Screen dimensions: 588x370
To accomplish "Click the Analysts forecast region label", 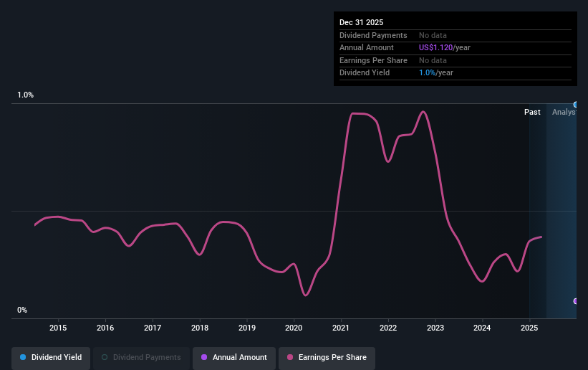I will [564, 112].
